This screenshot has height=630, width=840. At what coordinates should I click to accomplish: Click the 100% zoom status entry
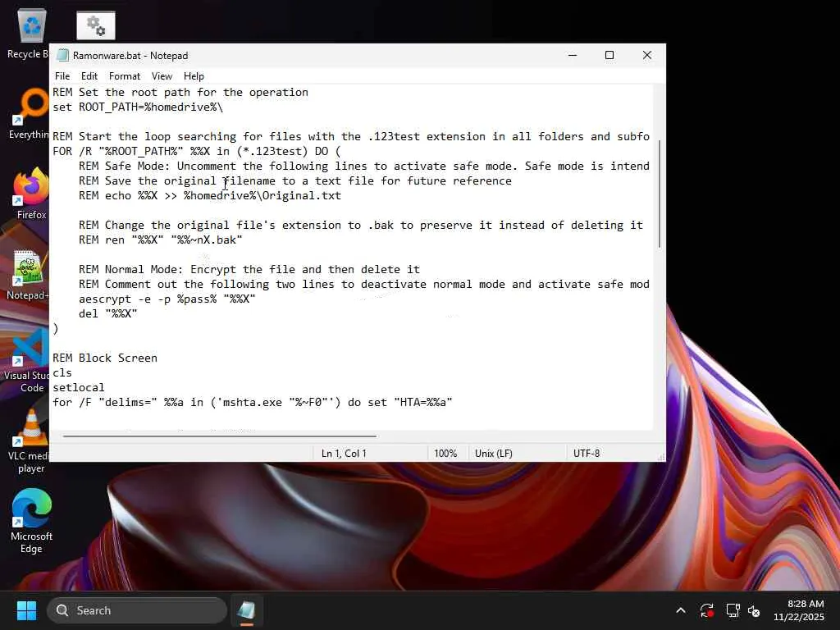(x=445, y=453)
